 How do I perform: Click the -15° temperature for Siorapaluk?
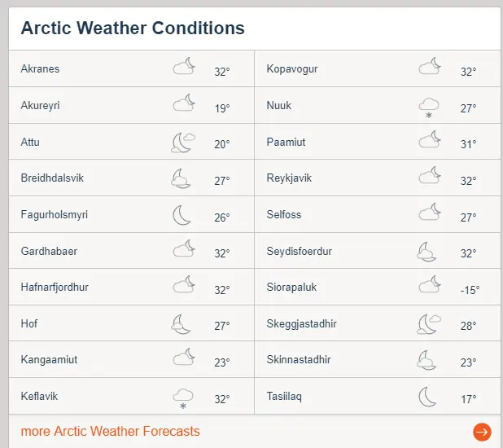pos(468,290)
